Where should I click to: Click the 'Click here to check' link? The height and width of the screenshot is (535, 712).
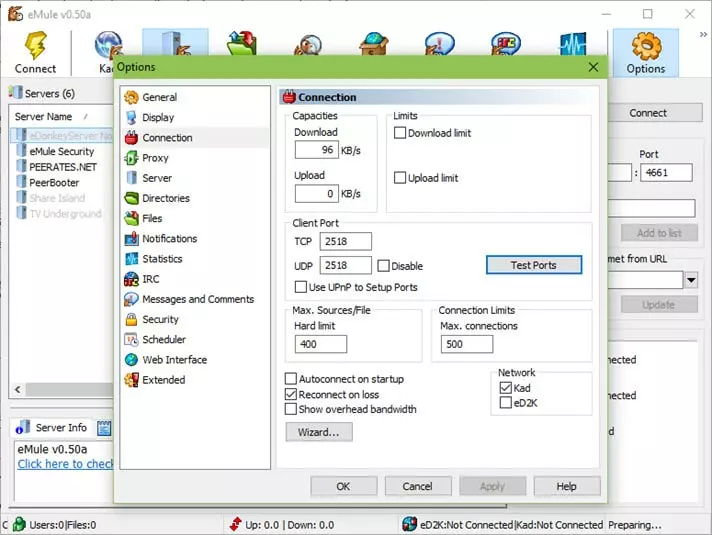(65, 464)
